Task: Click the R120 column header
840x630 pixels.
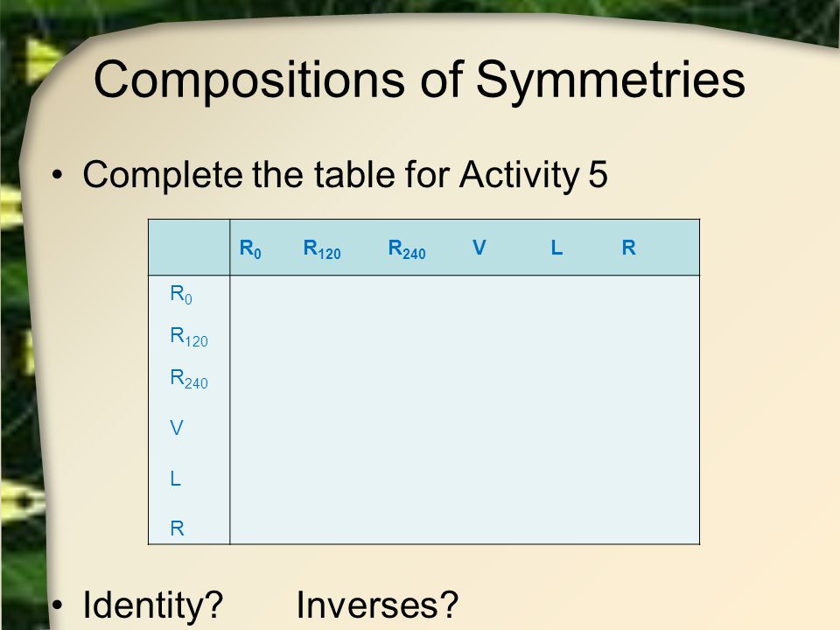Action: (321, 249)
